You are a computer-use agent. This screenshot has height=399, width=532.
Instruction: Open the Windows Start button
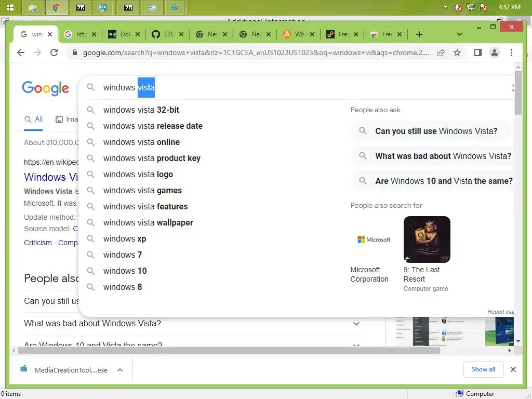click(10, 7)
